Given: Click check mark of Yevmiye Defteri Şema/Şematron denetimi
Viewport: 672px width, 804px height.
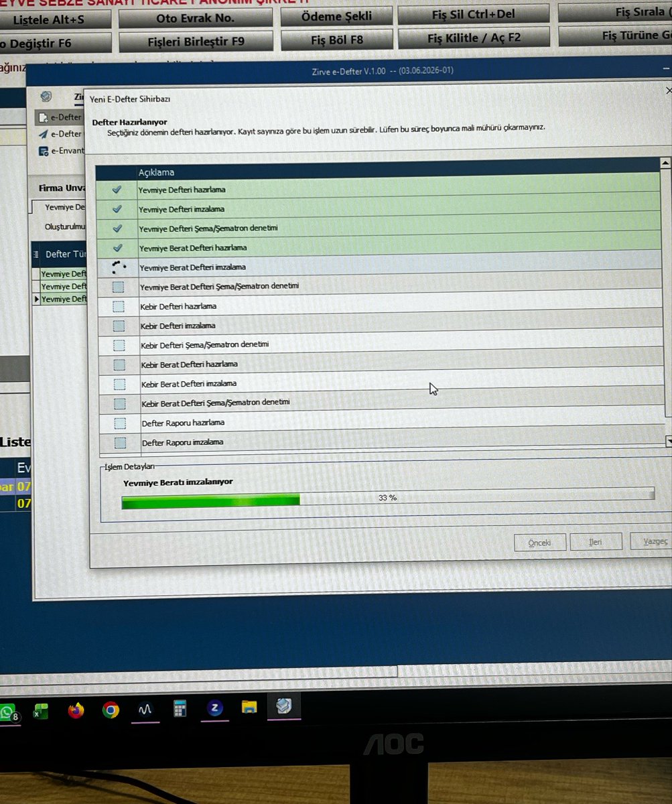Looking at the screenshot, I should coord(117,228).
